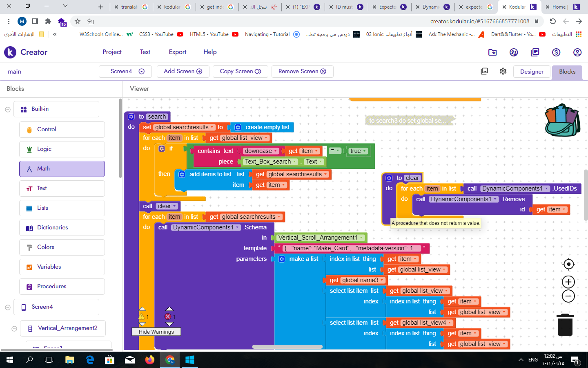The width and height of the screenshot is (588, 368).
Task: Click the Add Screen button
Action: [x=183, y=71]
